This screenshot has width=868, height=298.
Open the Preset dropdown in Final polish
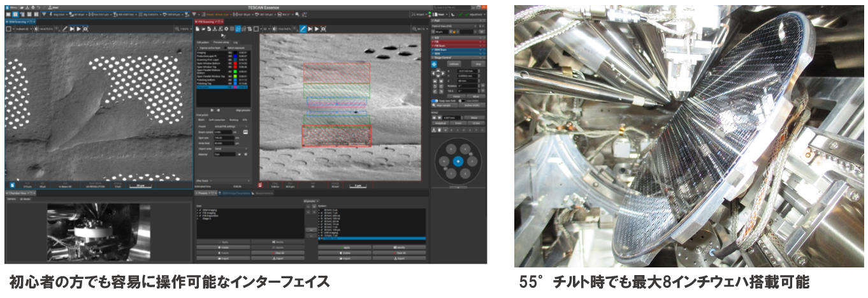tap(231, 126)
